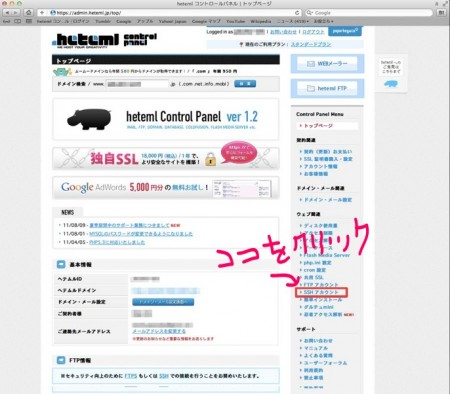Click the black hippo banner image

pos(89,119)
